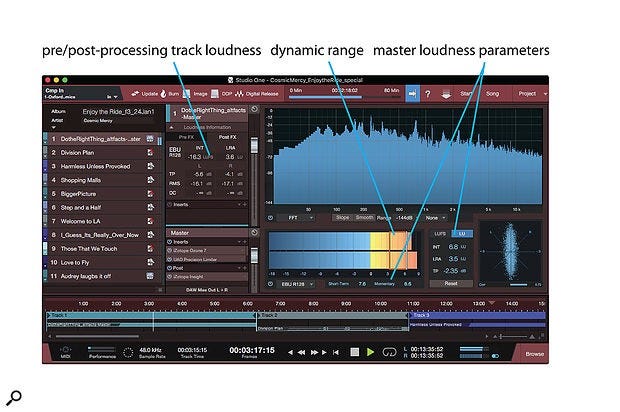Viewport: 620px width, 412px height.
Task: Open the EBU R128 meter dropdown
Action: click(x=297, y=284)
